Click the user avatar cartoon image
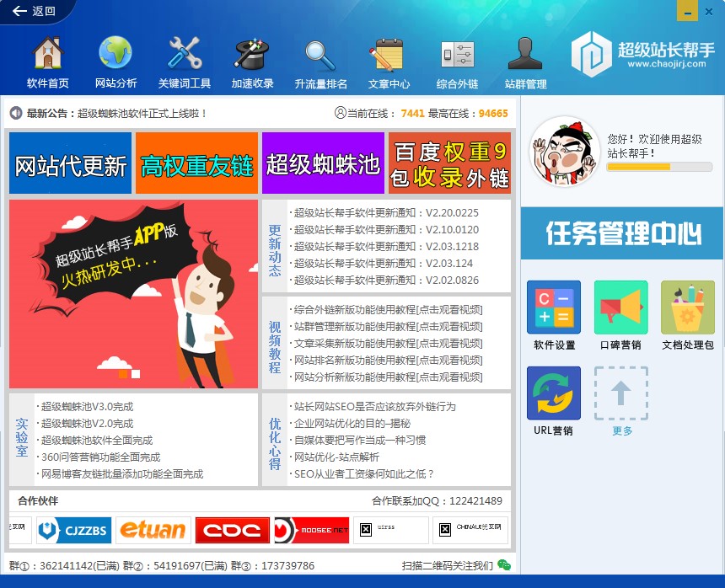The image size is (725, 588). [564, 152]
